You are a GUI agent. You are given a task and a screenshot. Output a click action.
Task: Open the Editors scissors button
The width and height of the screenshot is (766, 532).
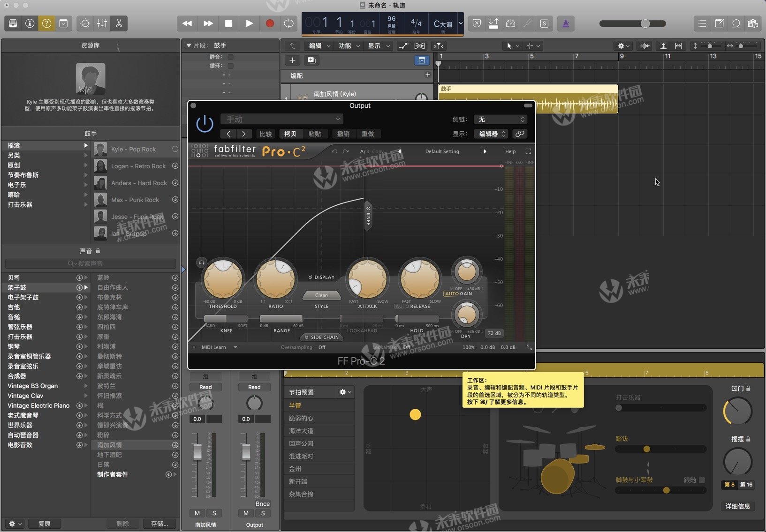tap(119, 23)
